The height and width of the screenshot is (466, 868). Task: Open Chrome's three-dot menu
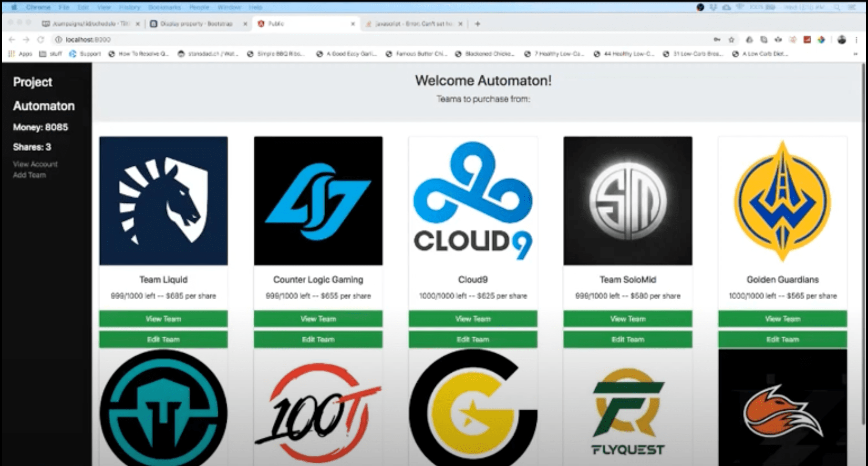[x=856, y=40]
